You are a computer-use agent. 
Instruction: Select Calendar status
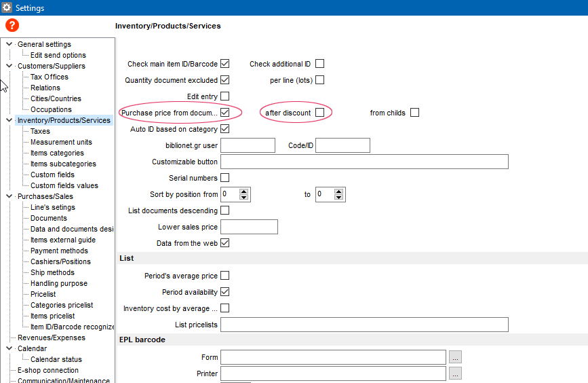click(56, 359)
